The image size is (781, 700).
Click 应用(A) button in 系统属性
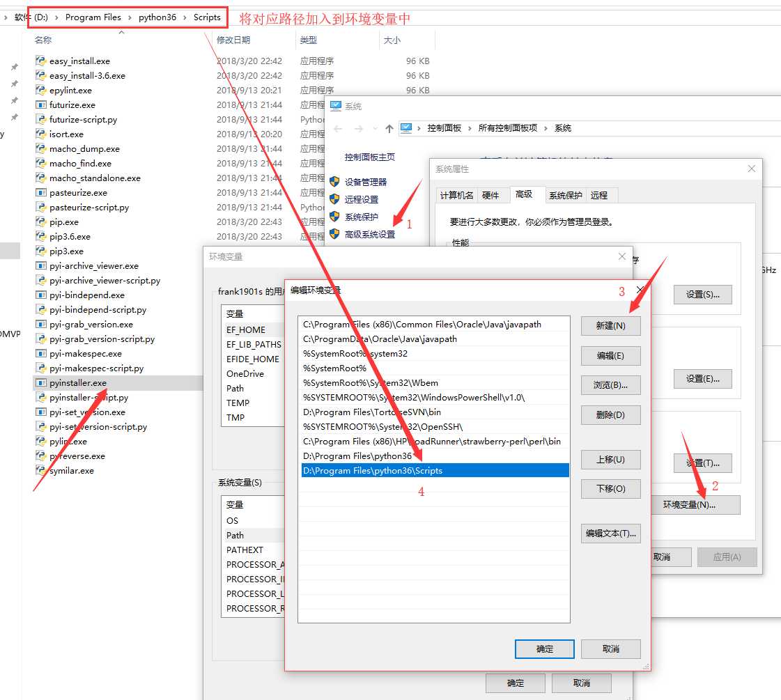point(727,557)
